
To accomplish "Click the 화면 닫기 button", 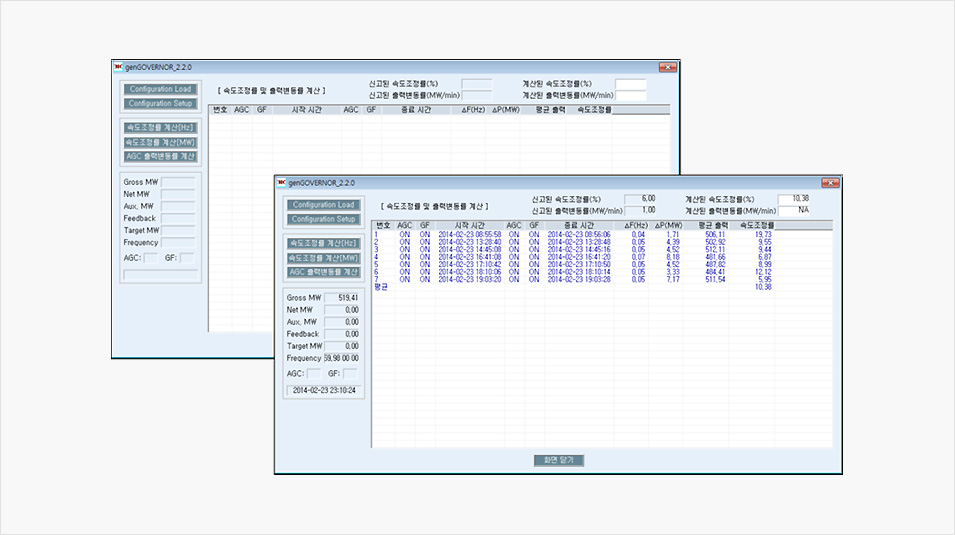I will [558, 460].
